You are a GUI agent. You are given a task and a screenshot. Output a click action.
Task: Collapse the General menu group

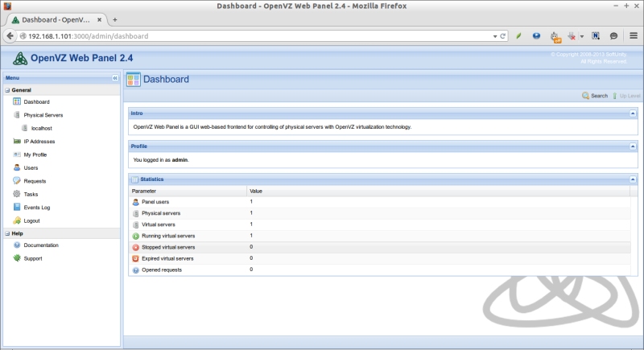7,90
